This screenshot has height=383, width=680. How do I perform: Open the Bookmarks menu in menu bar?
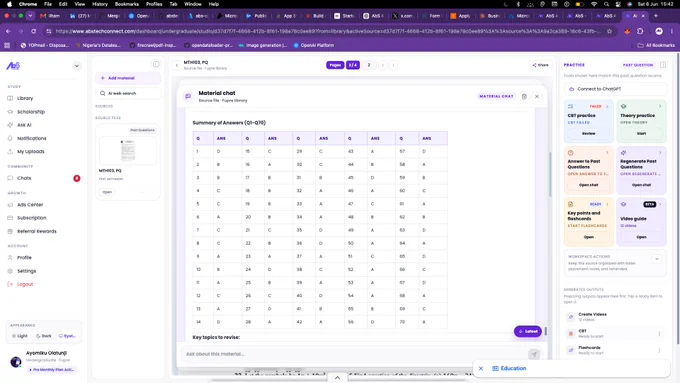pos(127,4)
